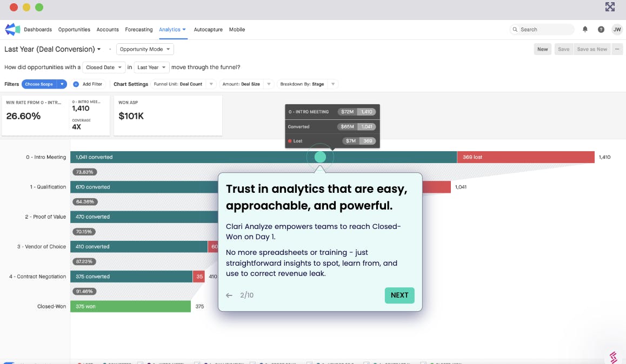Click the $101K Won ASP value
The width and height of the screenshot is (626, 364).
[131, 116]
